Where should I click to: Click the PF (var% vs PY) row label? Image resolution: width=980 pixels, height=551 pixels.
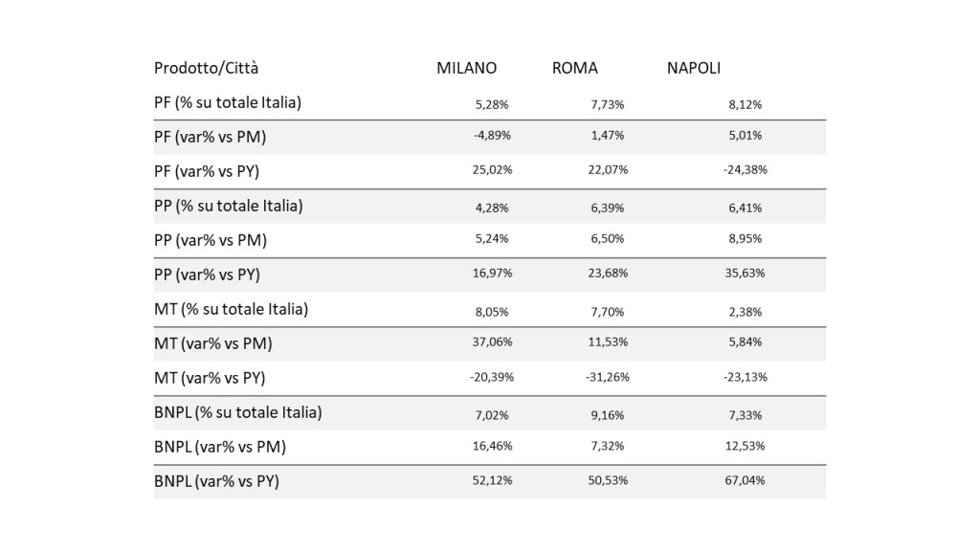(207, 171)
